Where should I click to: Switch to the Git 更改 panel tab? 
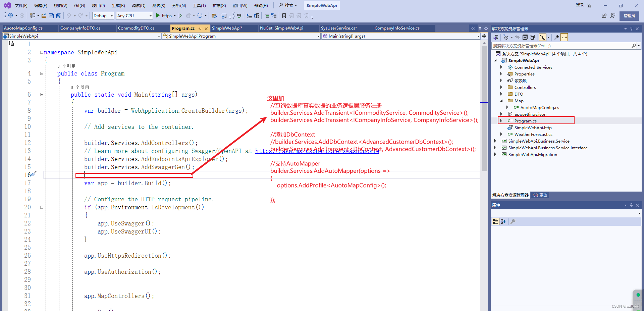click(540, 195)
